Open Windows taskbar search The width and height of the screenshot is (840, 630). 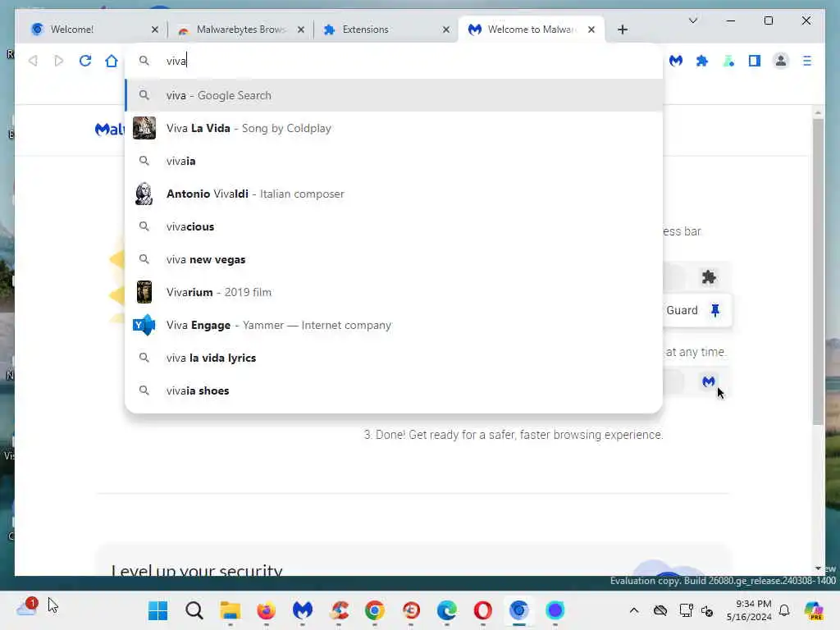point(194,610)
